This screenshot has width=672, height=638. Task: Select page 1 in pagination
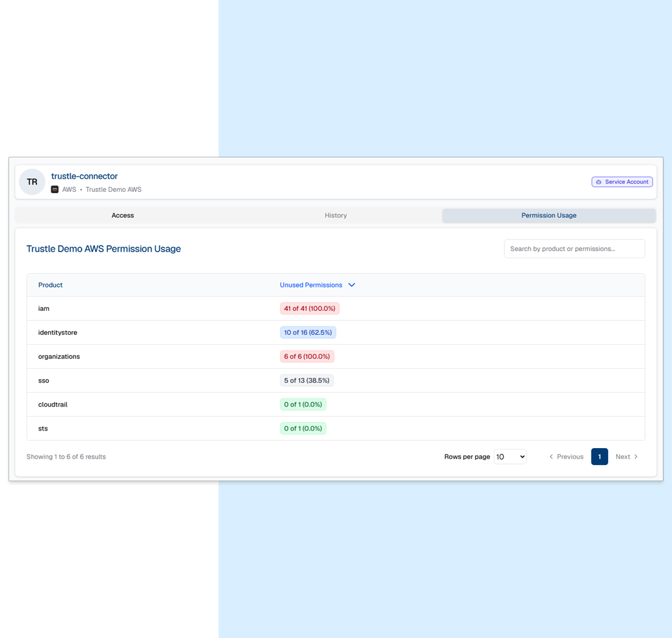tap(599, 457)
